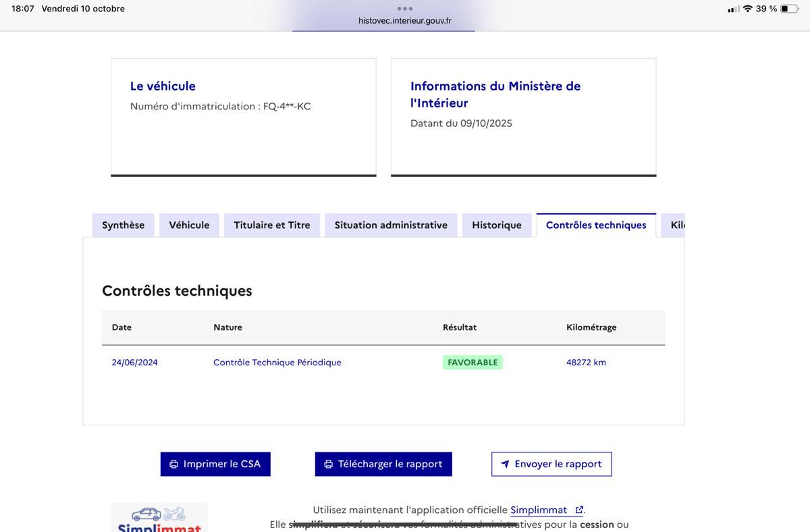Tap the three dots above the URL
The height and width of the screenshot is (532, 810).
point(404,8)
